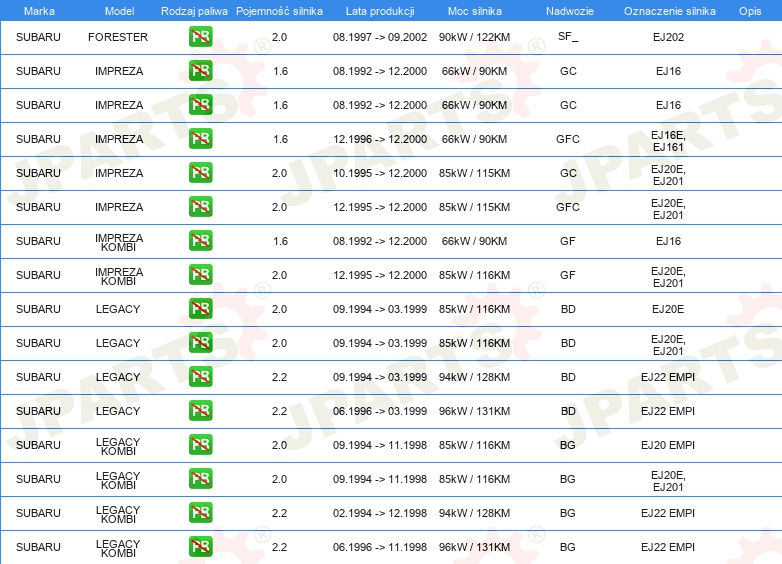Click fuel icon for IMPREZA KOMBI 1.6 row

(x=200, y=241)
